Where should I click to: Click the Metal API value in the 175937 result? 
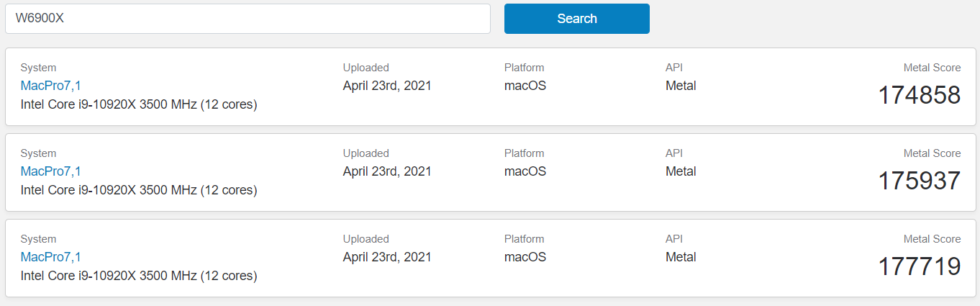click(681, 171)
